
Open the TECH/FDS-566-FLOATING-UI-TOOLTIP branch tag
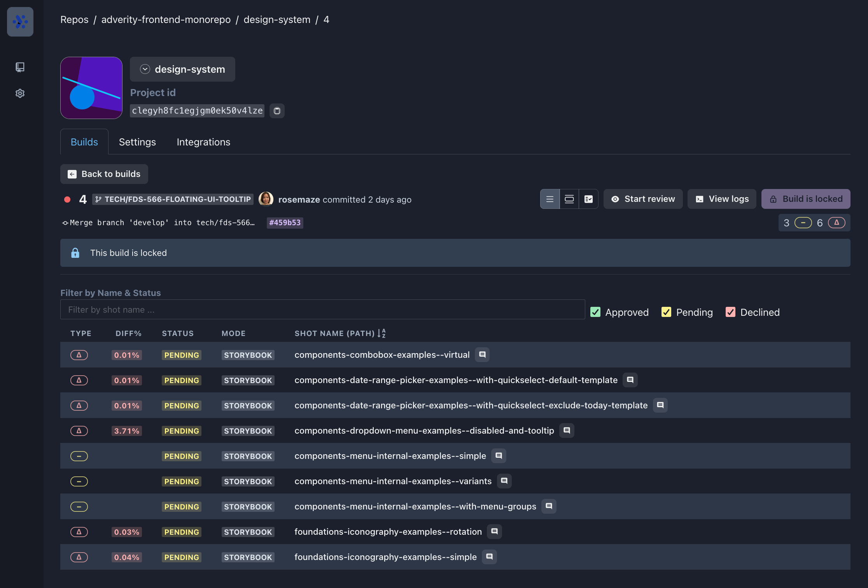coord(173,199)
